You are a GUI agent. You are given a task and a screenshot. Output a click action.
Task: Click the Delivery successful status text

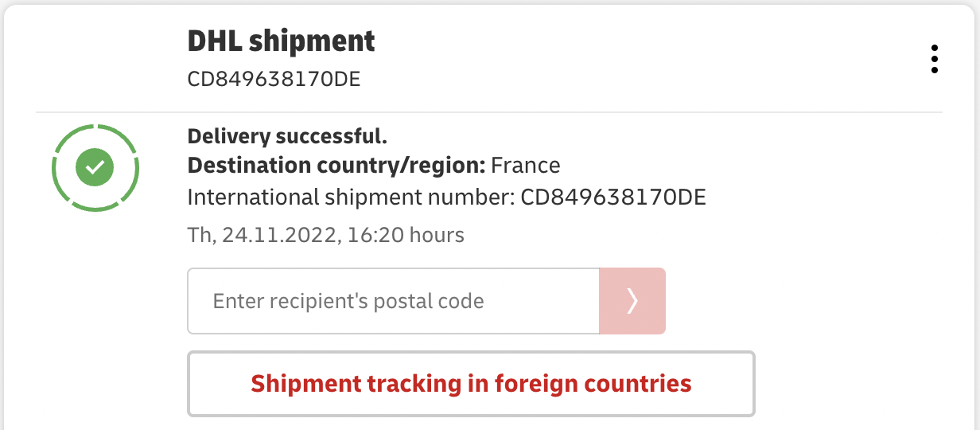287,136
